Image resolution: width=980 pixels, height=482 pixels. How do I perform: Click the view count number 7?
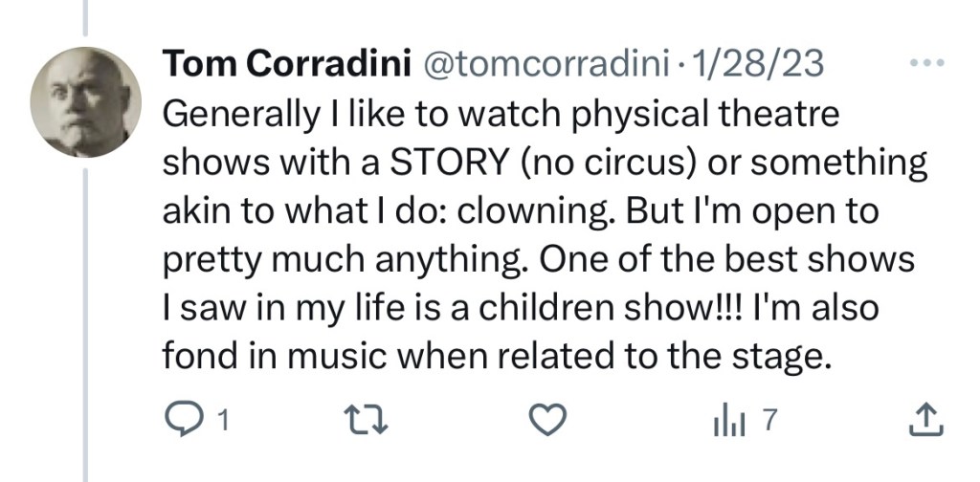coord(763,419)
